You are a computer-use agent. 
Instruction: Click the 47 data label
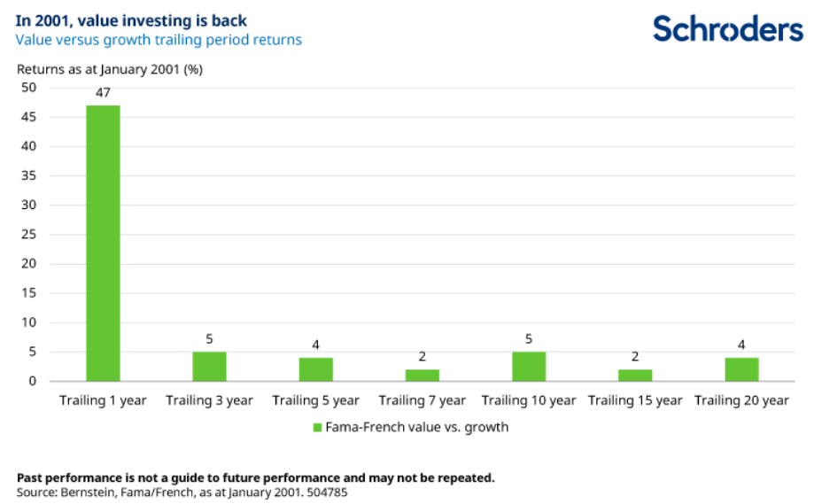coord(103,93)
